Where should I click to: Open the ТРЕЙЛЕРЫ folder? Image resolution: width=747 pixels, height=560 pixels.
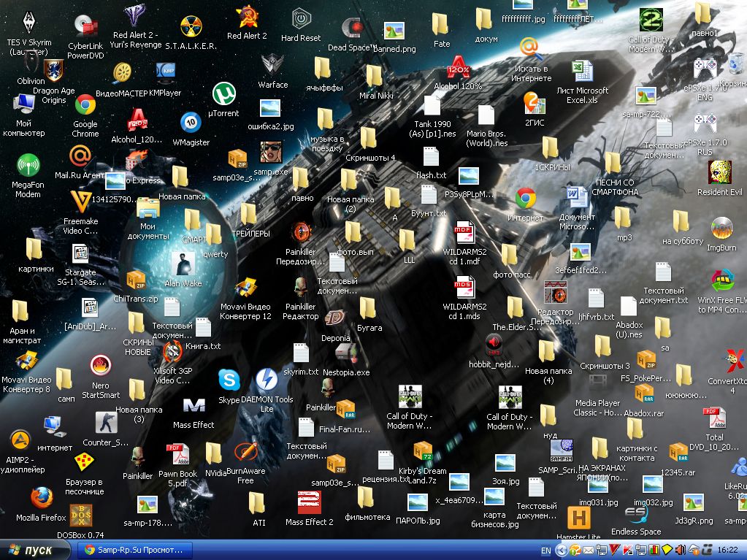249,214
